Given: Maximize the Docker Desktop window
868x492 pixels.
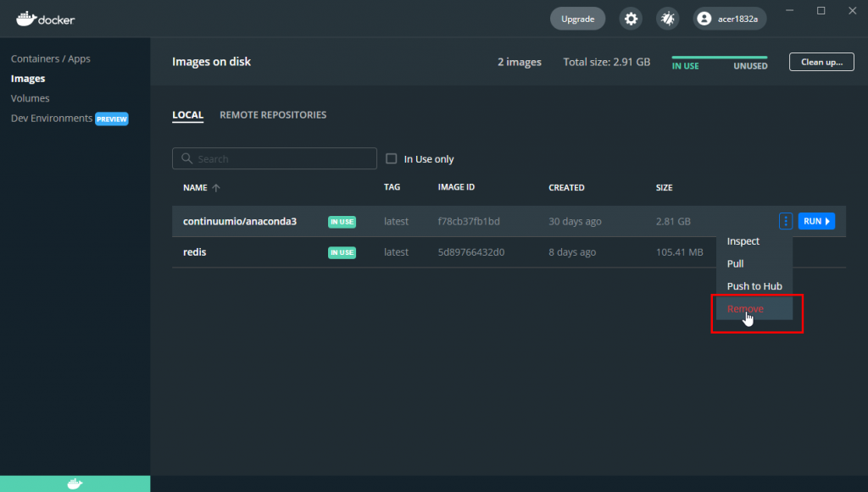Looking at the screenshot, I should (x=821, y=10).
